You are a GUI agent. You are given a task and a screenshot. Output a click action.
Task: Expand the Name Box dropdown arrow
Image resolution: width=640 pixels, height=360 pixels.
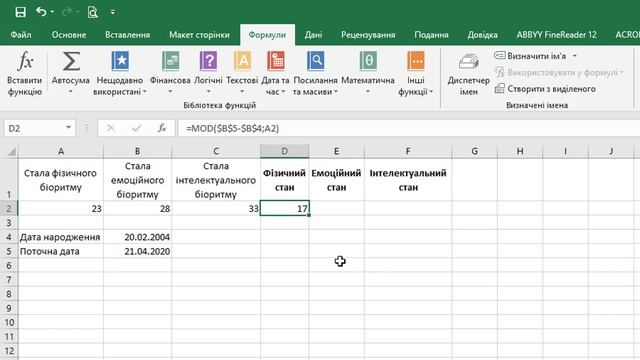tap(69, 128)
